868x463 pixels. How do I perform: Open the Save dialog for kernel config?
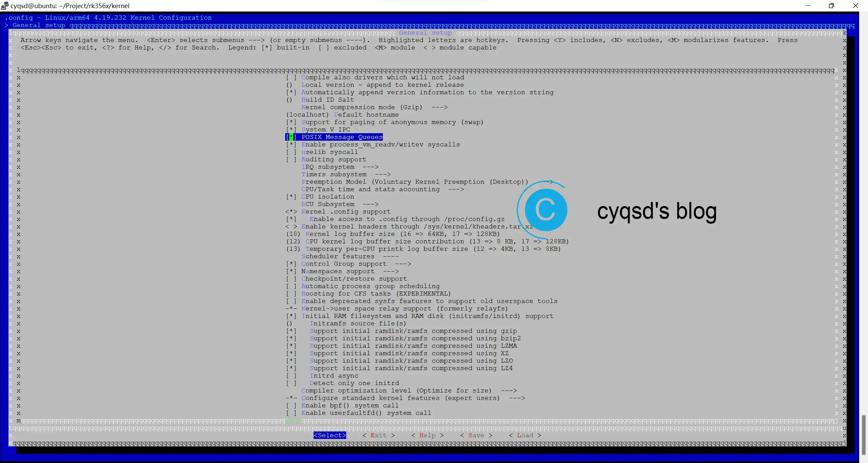[x=476, y=436]
